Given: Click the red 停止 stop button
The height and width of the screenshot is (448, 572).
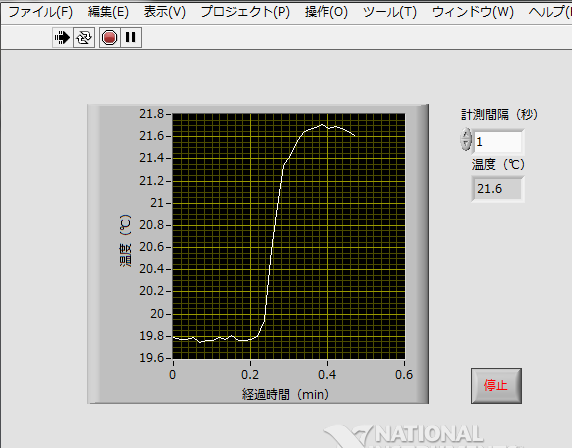Looking at the screenshot, I should [x=496, y=385].
